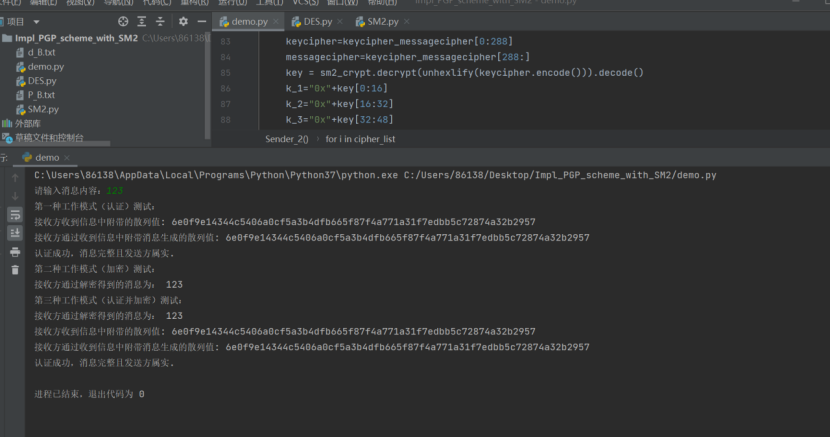This screenshot has width=830, height=437.
Task: Click the 进程已结束, 退出代码为 0 line
Action: click(x=89, y=394)
